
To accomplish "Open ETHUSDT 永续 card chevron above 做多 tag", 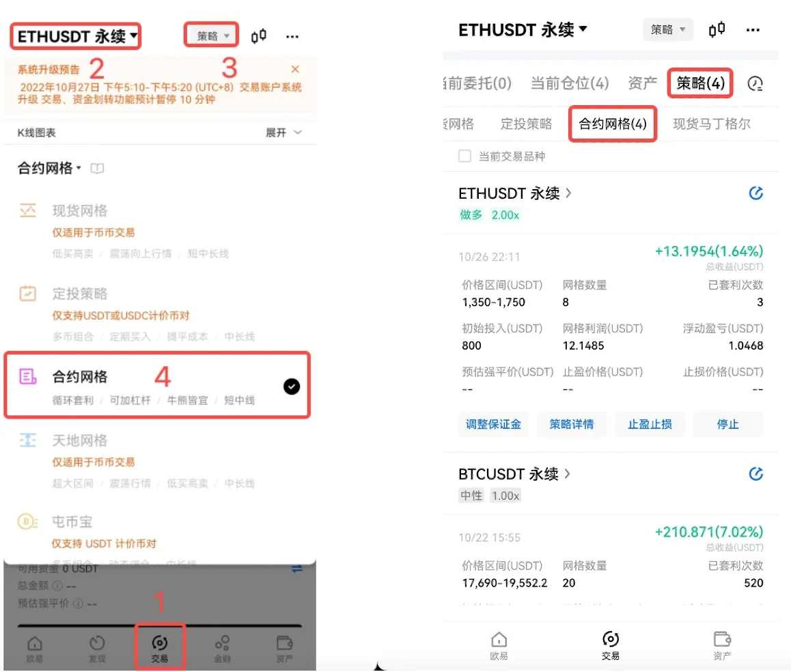I will tap(568, 193).
